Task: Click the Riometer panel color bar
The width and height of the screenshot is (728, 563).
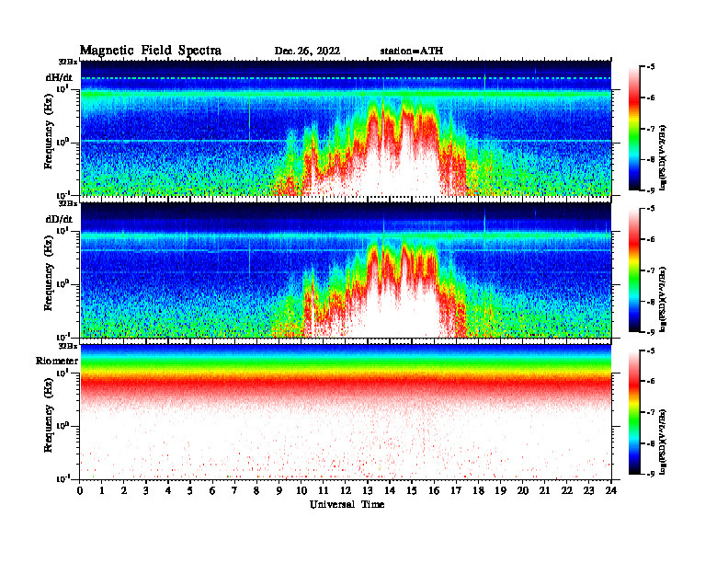Action: coord(634,412)
